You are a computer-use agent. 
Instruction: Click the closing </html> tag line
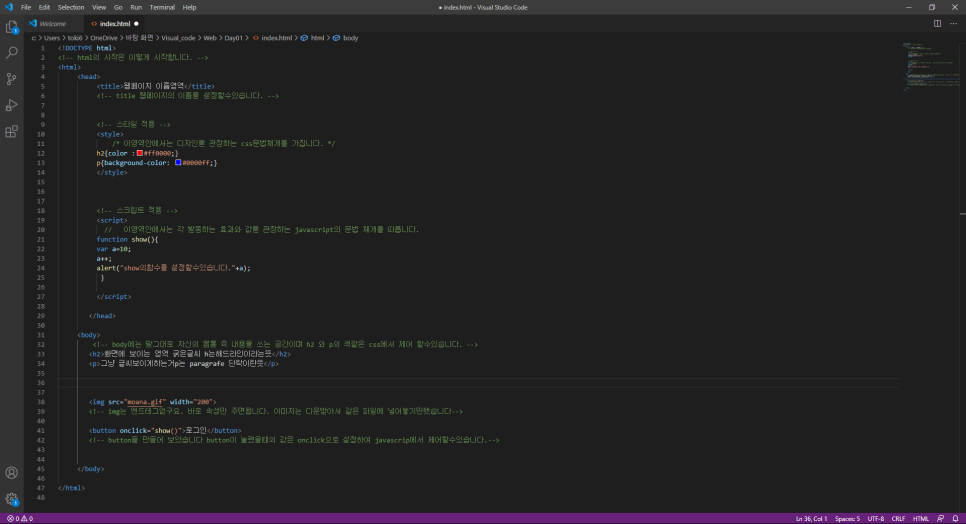tap(71, 488)
